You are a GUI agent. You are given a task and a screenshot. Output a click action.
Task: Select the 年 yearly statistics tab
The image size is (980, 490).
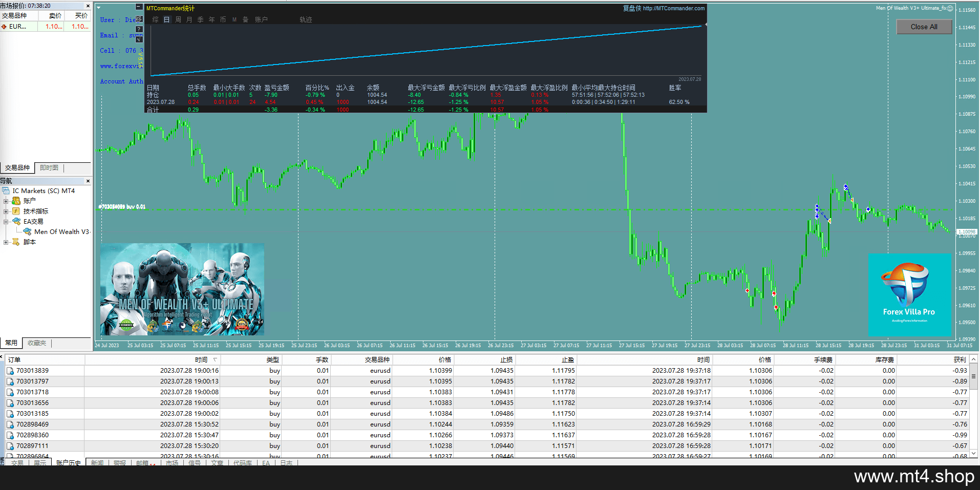212,19
